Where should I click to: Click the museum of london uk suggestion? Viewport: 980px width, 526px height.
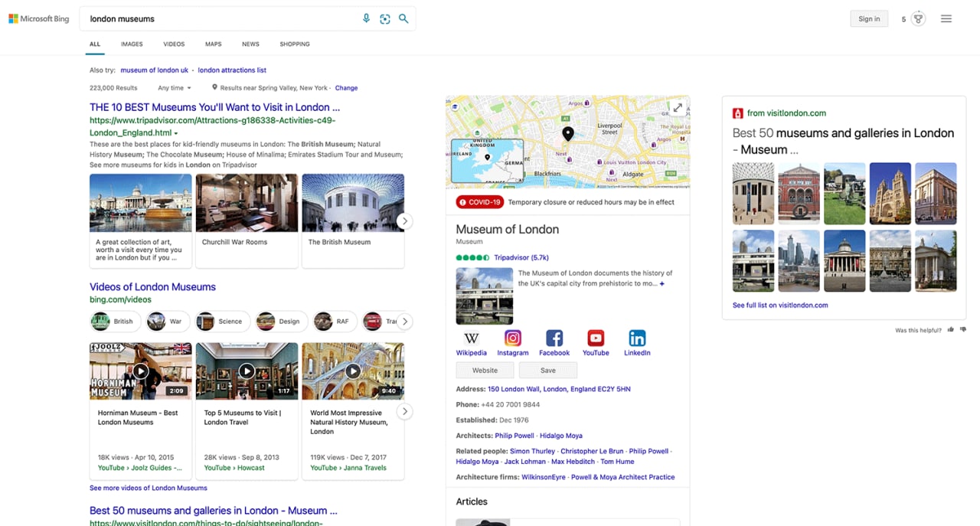(154, 70)
